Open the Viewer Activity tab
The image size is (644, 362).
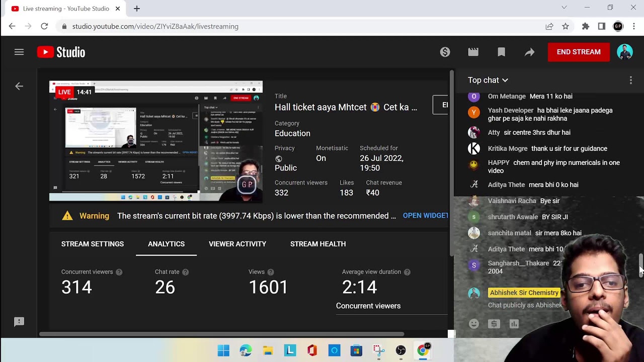(237, 244)
